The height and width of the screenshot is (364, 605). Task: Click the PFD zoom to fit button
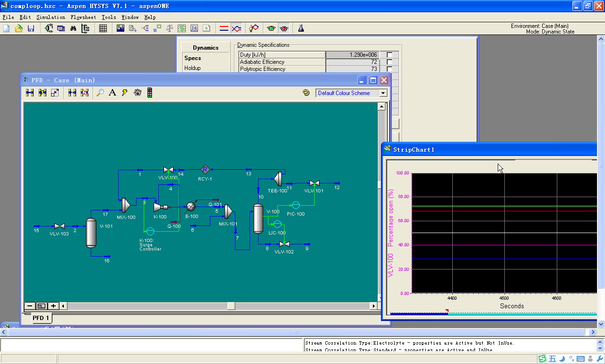pyautogui.click(x=42, y=306)
